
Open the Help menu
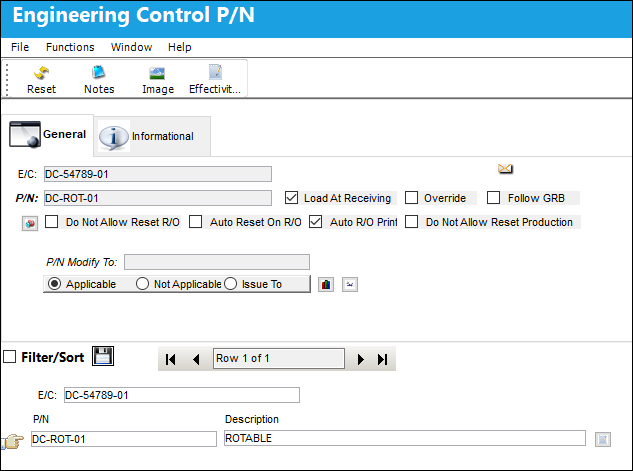coord(180,47)
